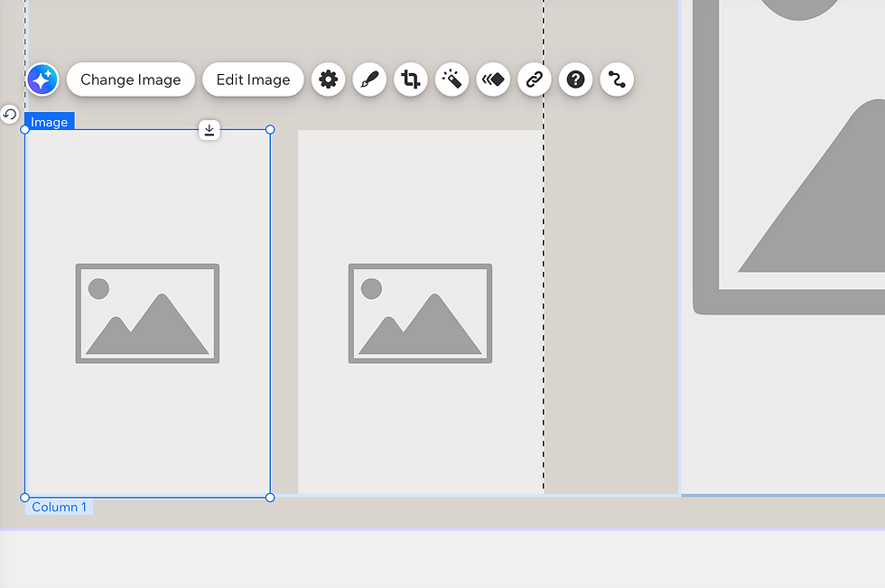
Task: Select the second placeholder image
Action: (x=421, y=312)
